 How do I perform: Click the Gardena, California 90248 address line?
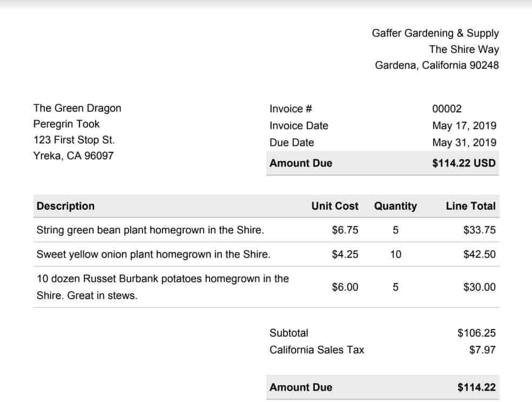point(436,65)
